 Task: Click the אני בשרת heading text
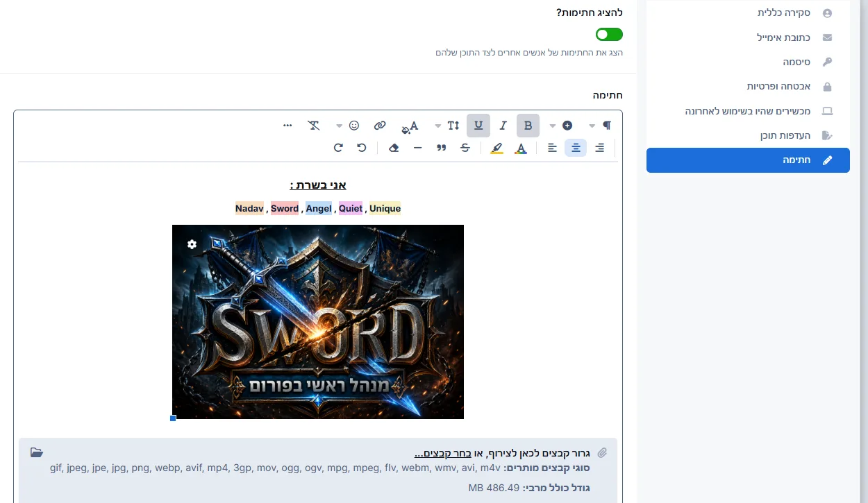[318, 185]
